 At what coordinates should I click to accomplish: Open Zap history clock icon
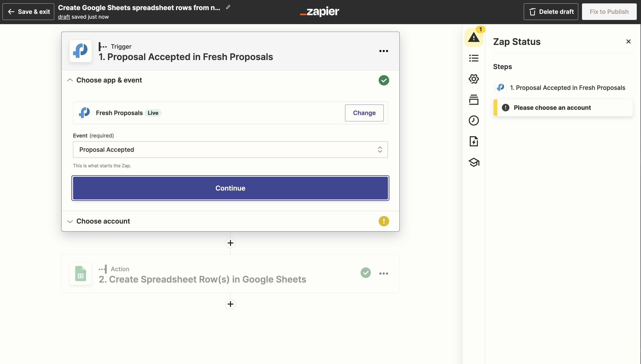[473, 120]
